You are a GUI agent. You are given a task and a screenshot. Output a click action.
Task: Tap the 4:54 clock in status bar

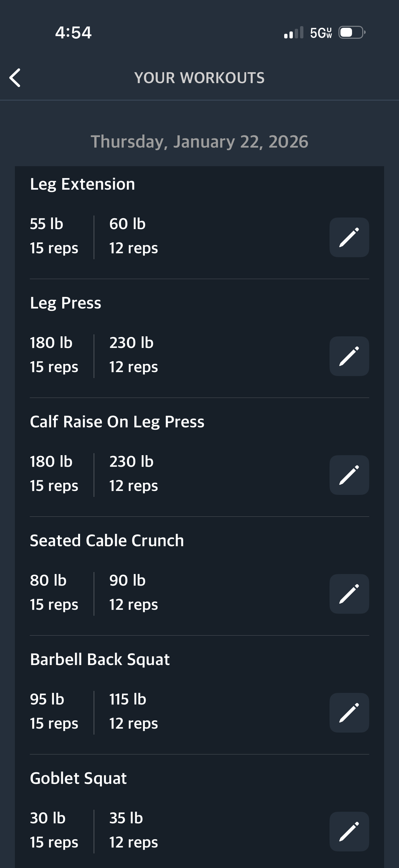pyautogui.click(x=73, y=33)
